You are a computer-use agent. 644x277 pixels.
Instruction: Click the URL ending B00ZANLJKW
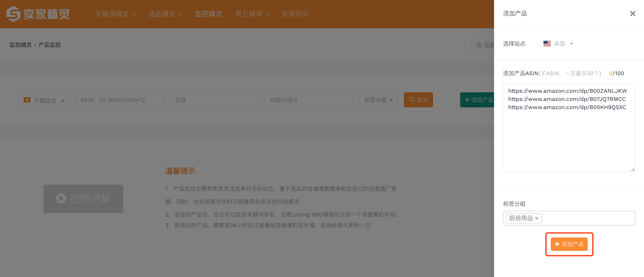[x=567, y=91]
